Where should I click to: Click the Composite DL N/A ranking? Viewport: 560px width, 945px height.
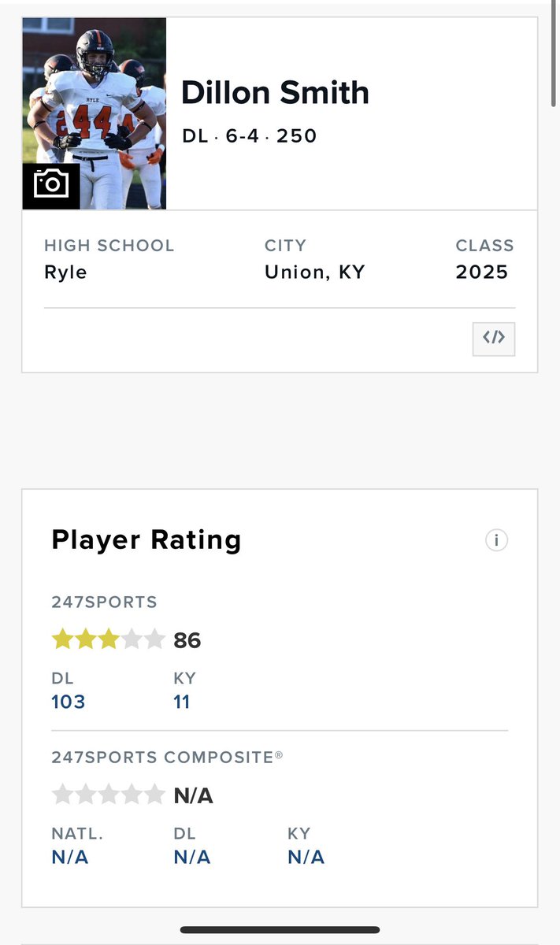[x=192, y=857]
